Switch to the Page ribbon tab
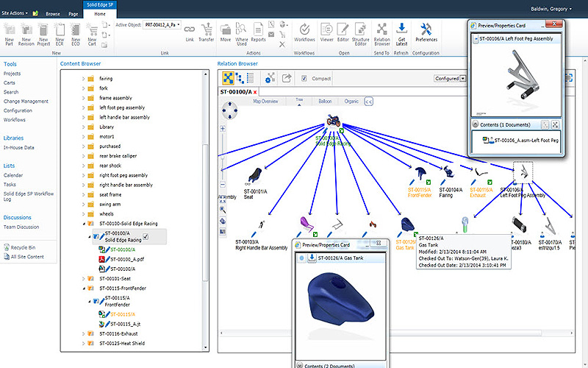This screenshot has height=368, width=588. (x=73, y=14)
